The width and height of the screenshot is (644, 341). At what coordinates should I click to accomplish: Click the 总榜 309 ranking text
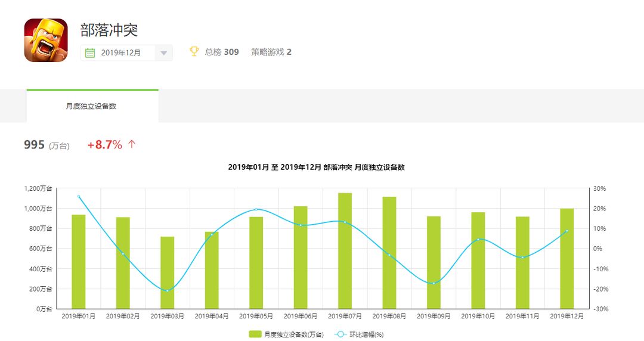tap(222, 52)
